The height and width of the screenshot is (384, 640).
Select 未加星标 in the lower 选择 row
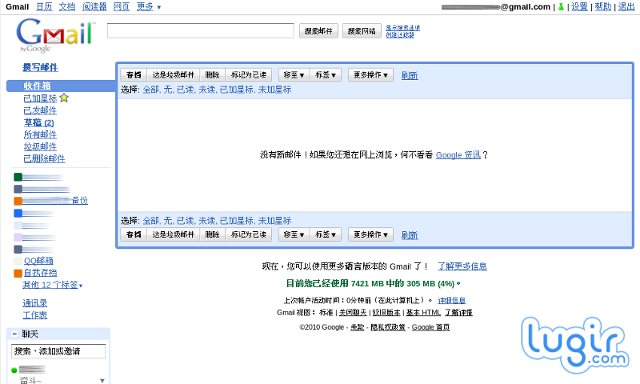275,221
